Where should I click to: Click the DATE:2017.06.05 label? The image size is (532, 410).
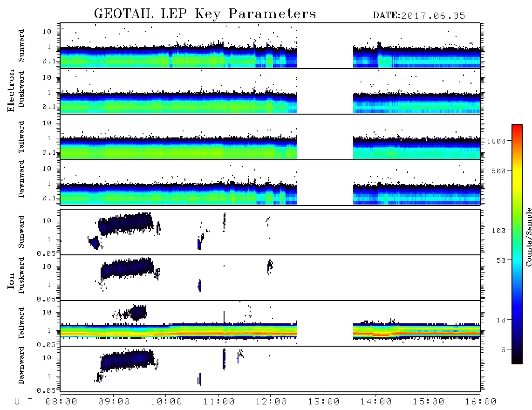(x=419, y=16)
